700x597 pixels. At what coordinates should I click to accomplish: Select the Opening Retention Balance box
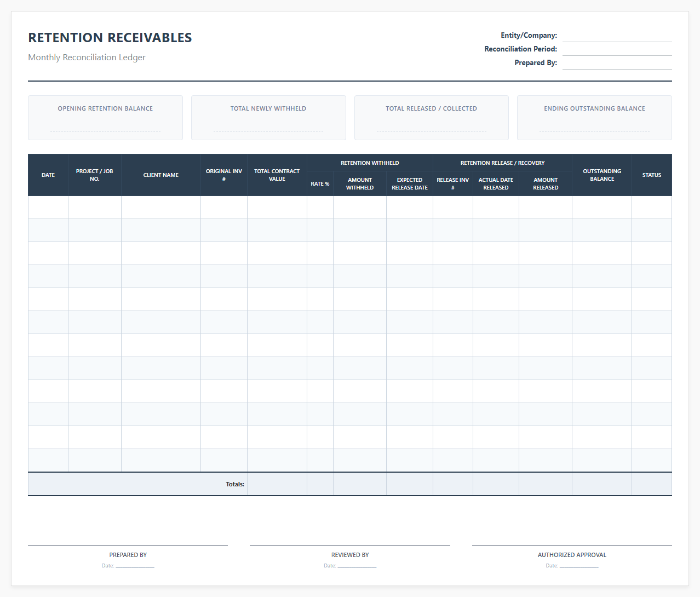(105, 118)
